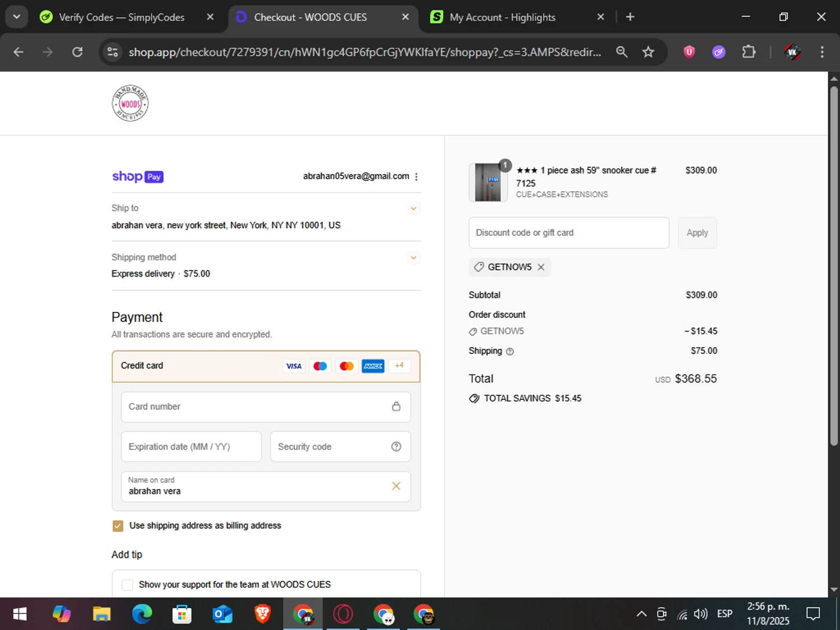840x630 pixels.
Task: Open Outlook from the taskbar
Action: point(222,614)
